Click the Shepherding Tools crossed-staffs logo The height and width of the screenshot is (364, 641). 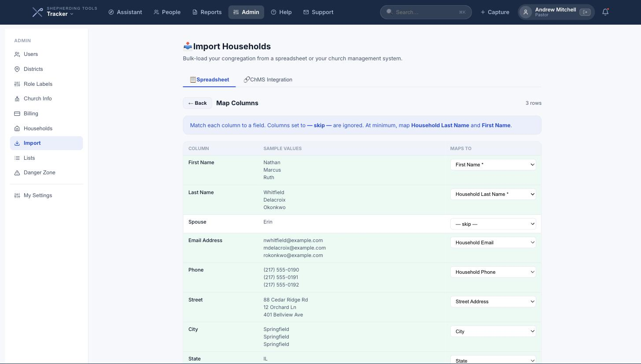click(37, 12)
